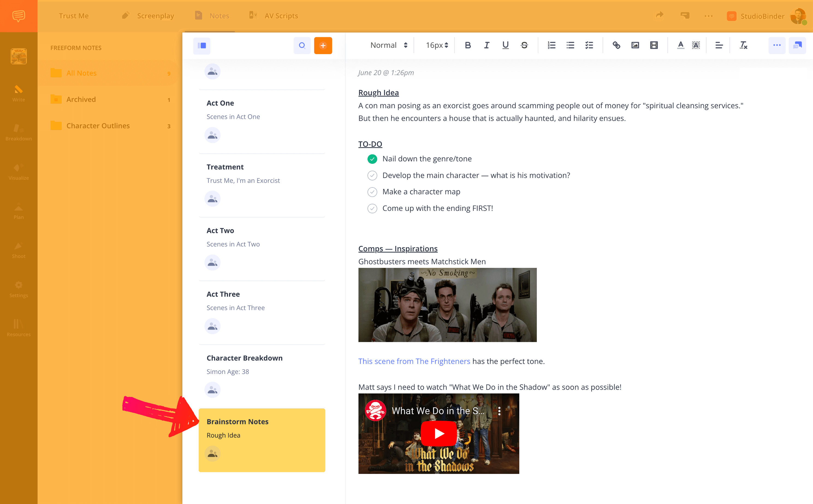
Task: Go to the Visualize section
Action: [x=19, y=172]
